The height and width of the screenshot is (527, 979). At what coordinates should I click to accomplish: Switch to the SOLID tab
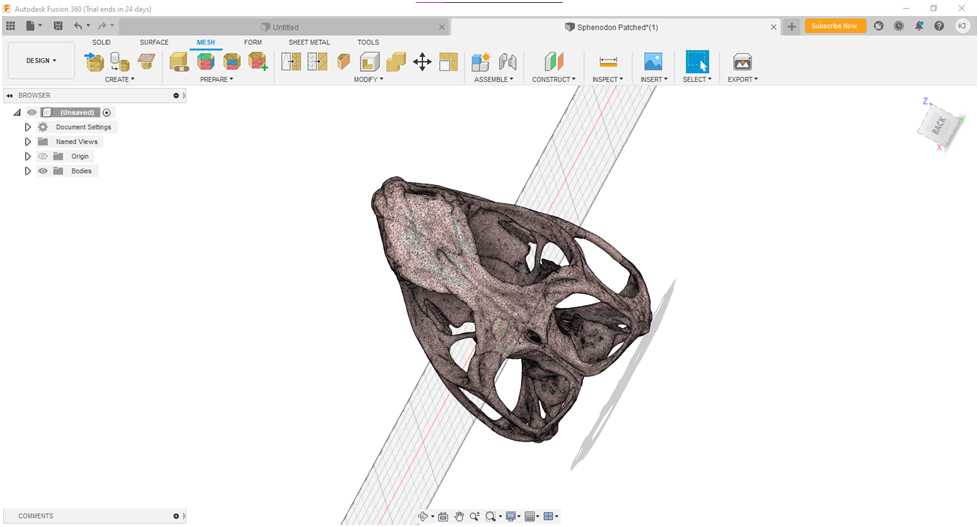101,42
